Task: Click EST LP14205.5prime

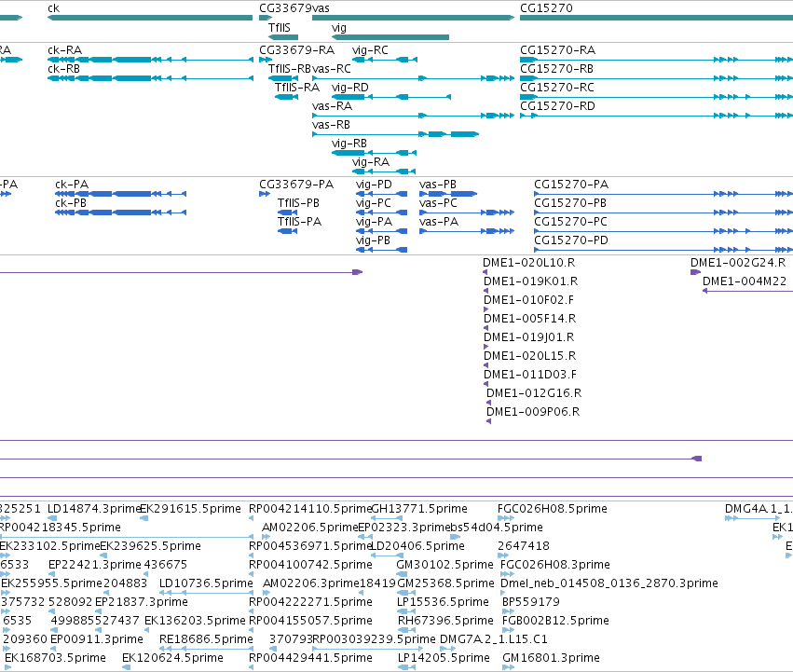Action: coord(406,668)
